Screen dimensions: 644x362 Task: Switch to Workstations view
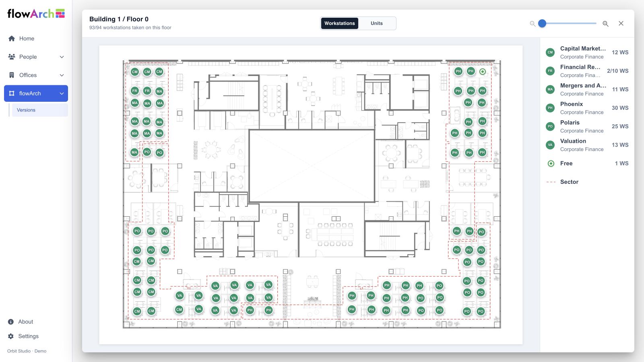pyautogui.click(x=340, y=23)
